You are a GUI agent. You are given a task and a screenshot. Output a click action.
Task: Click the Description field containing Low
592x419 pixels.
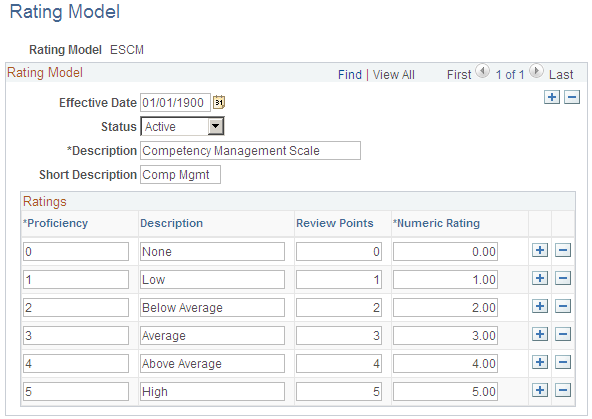(x=212, y=279)
